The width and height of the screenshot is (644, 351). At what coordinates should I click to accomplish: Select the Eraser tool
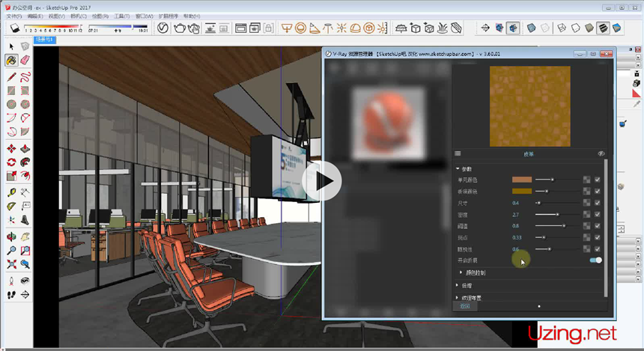[x=25, y=59]
